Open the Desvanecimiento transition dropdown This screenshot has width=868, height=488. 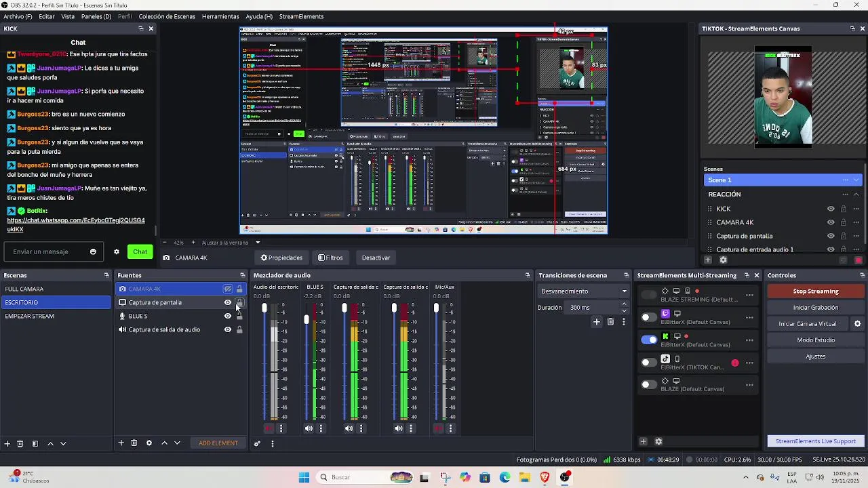(584, 291)
